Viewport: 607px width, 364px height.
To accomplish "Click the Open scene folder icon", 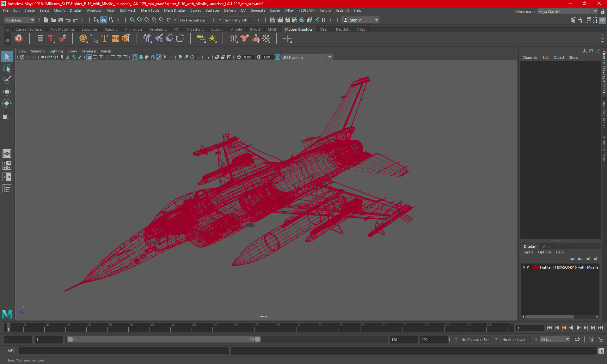I will pos(53,20).
